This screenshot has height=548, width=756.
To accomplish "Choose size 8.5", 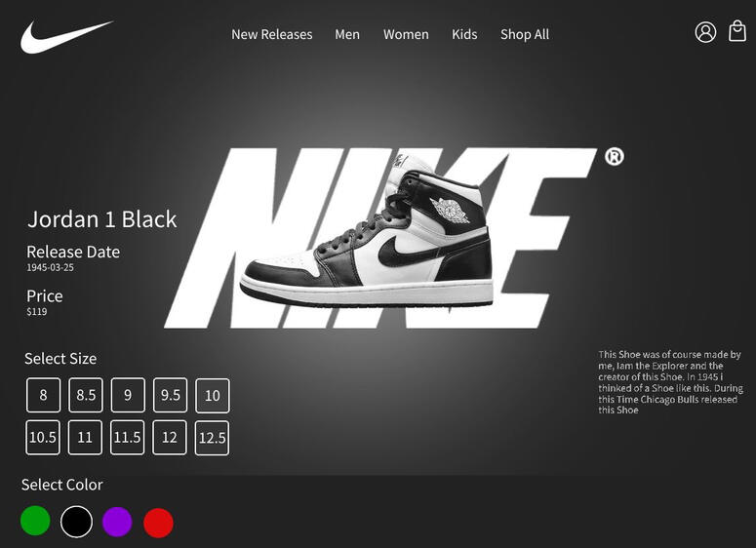I will [86, 395].
